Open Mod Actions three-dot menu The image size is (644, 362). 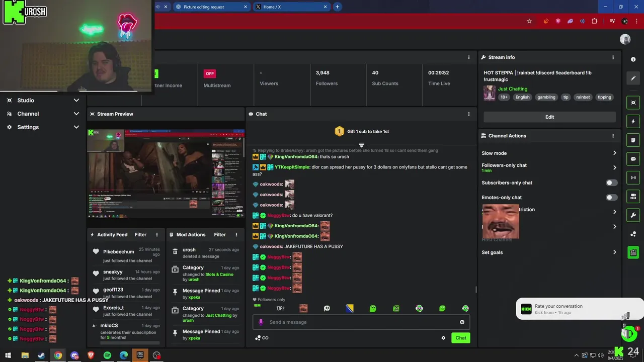(x=236, y=235)
